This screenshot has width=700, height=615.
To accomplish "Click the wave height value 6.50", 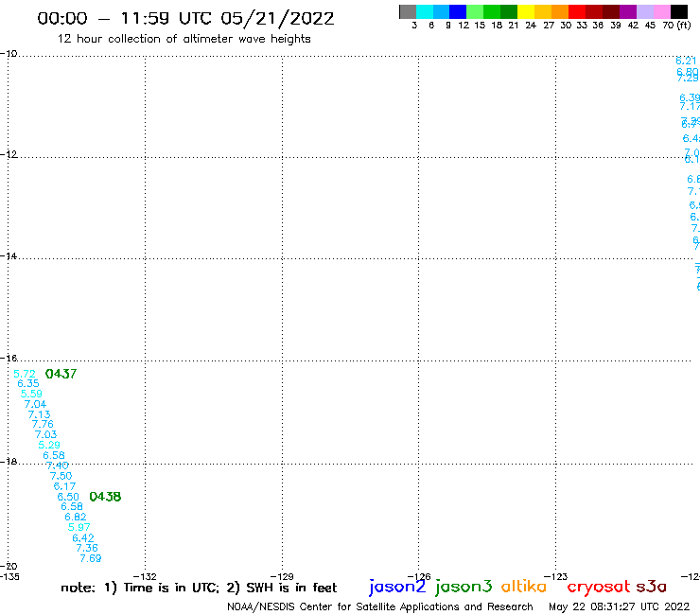I will pyautogui.click(x=68, y=497).
